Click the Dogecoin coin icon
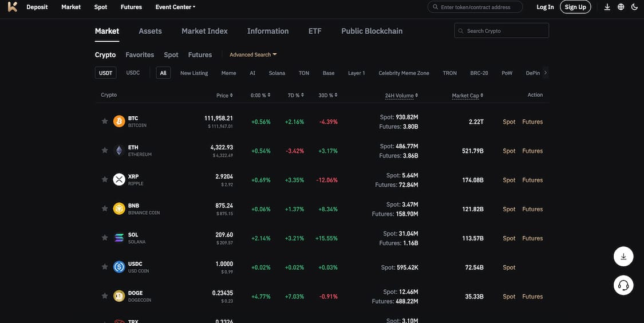644x323 pixels. coord(119,296)
